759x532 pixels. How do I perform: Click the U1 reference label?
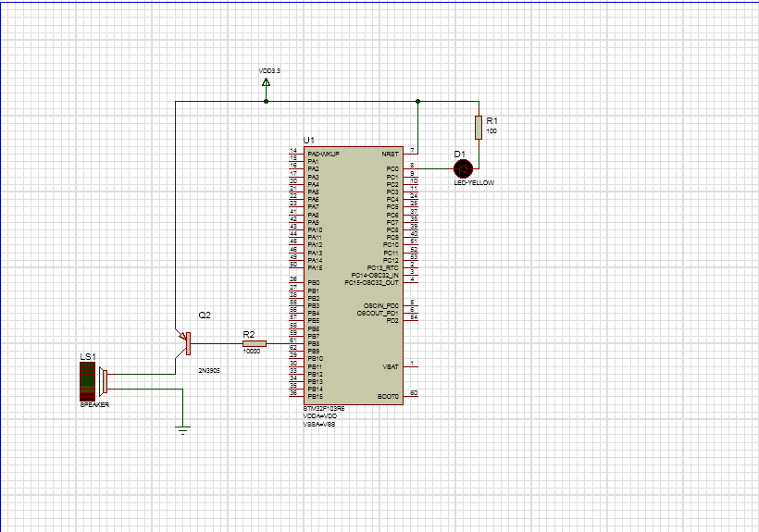(308, 141)
